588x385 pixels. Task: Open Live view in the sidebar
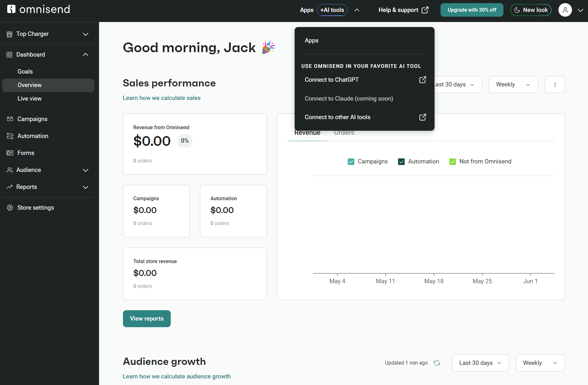click(x=48, y=99)
